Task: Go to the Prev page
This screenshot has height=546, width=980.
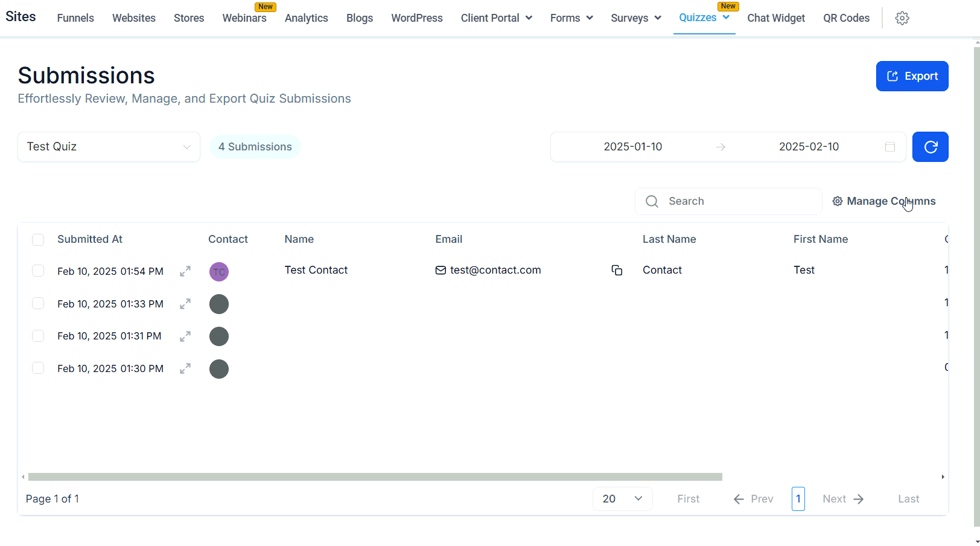Action: tap(753, 499)
